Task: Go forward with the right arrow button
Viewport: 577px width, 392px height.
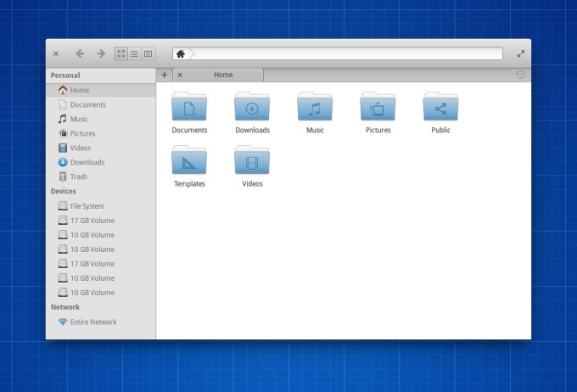Action: [x=100, y=53]
